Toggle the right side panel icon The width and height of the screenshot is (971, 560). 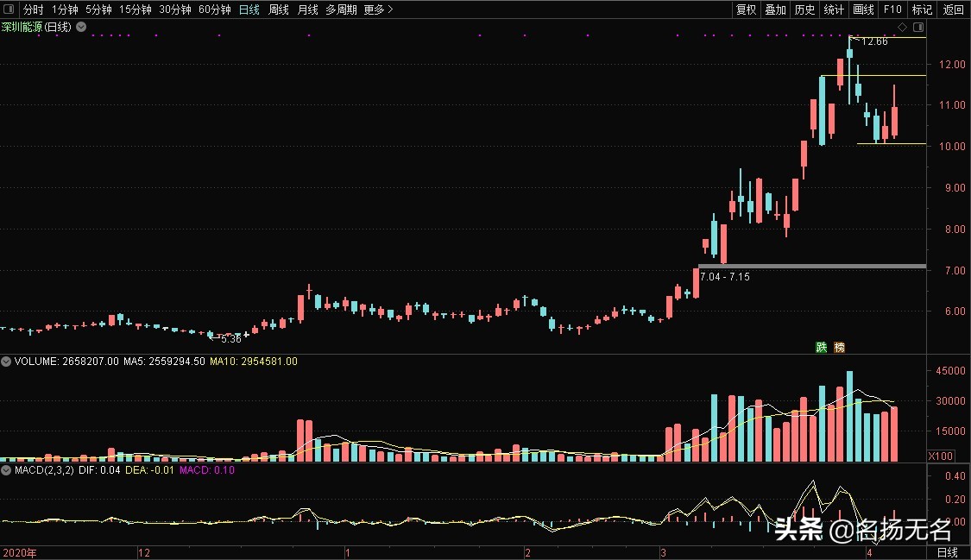click(x=918, y=27)
